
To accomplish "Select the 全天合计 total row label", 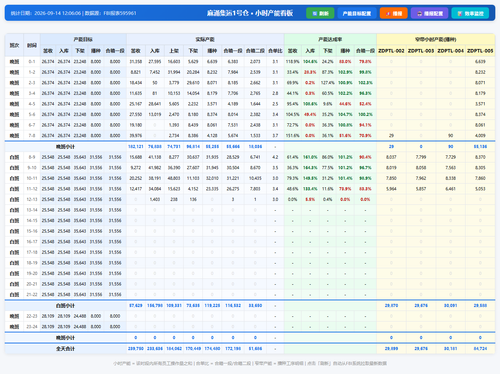I will coord(65,349).
